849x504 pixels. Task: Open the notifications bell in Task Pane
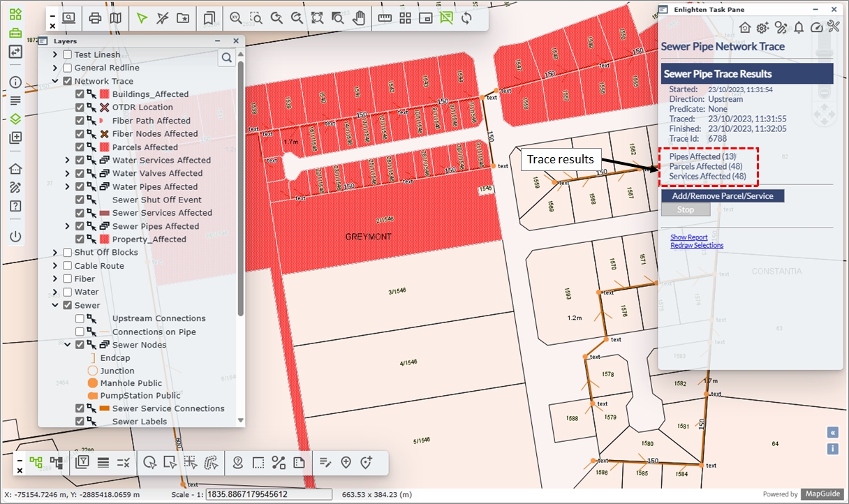pyautogui.click(x=799, y=27)
